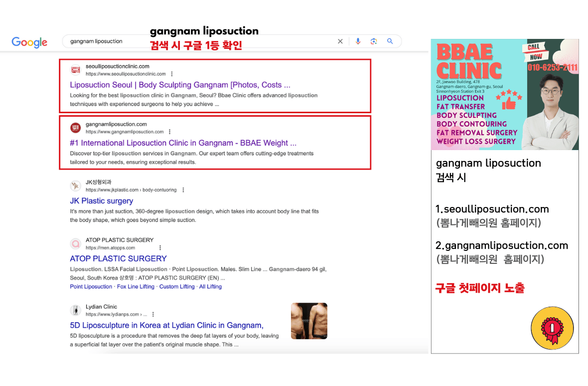The height and width of the screenshot is (386, 588).
Task: Click the Sinnonhyeon Station Exit 3 address text
Action: pyautogui.click(x=460, y=91)
